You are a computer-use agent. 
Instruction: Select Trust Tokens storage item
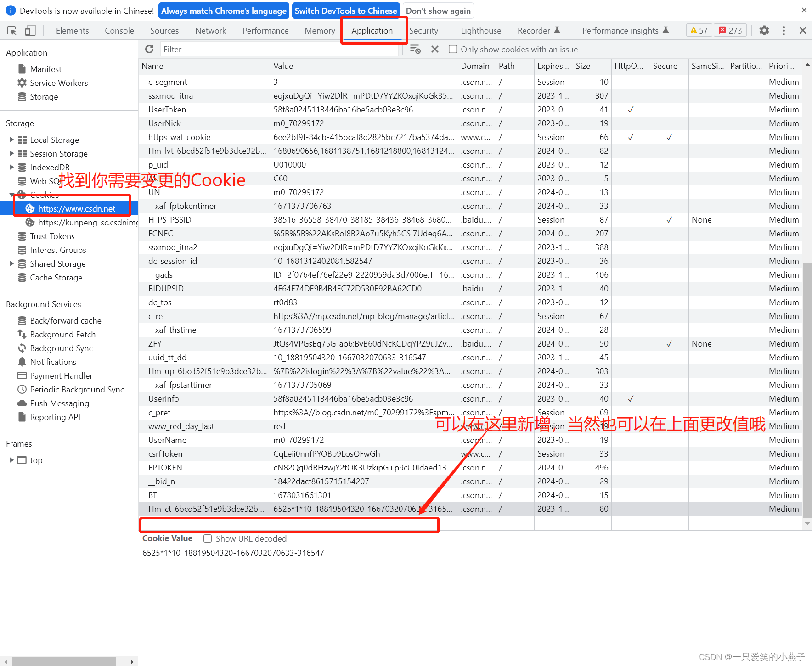tap(52, 236)
